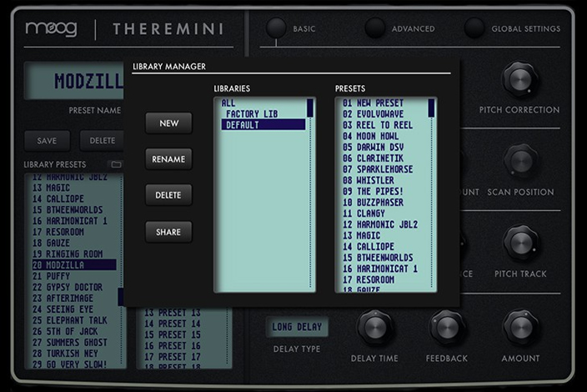Select 04 MOON HOWL preset
Image resolution: width=587 pixels, height=392 pixels.
pos(384,136)
